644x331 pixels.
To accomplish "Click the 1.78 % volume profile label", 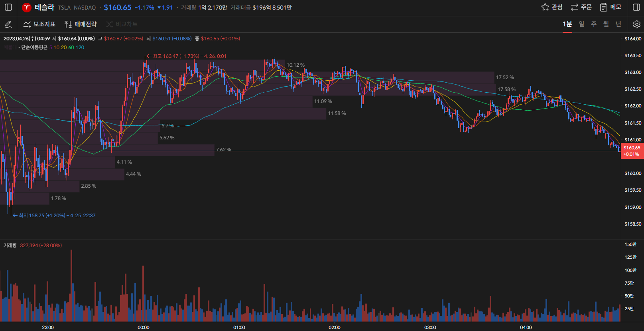I will pyautogui.click(x=59, y=198).
